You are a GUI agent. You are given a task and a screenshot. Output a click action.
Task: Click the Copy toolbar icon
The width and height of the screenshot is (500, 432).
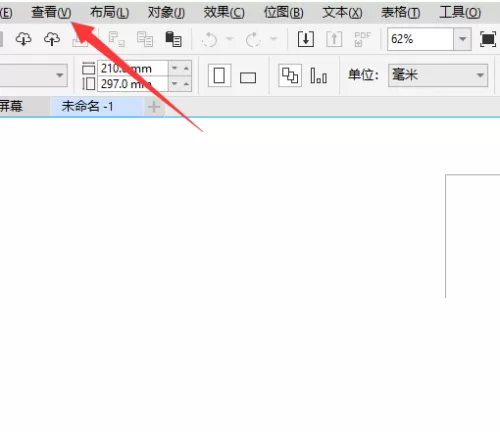pos(145,39)
